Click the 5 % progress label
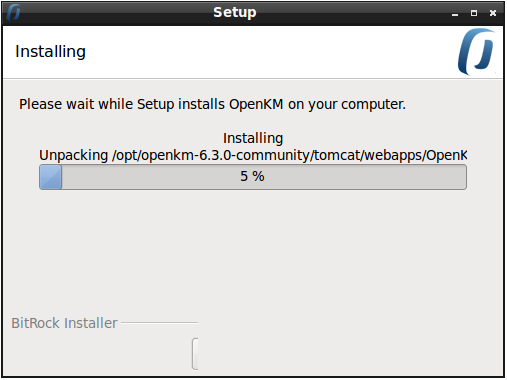 pos(252,176)
